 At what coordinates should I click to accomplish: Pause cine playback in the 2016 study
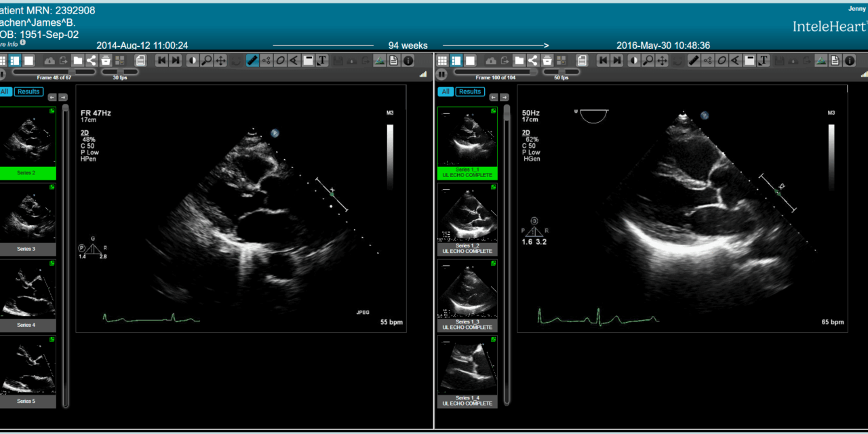tap(441, 73)
